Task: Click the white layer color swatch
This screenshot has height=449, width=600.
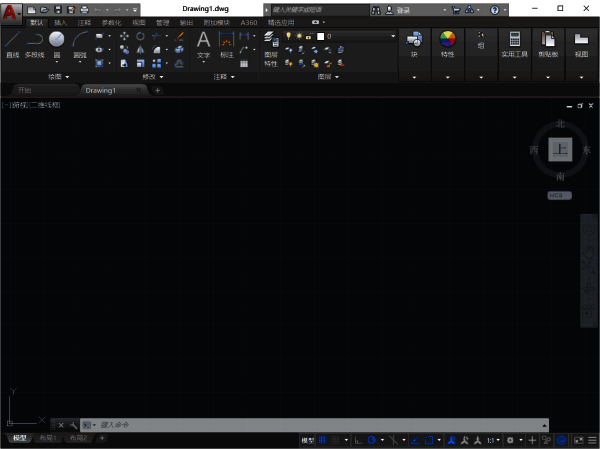Action: 321,36
